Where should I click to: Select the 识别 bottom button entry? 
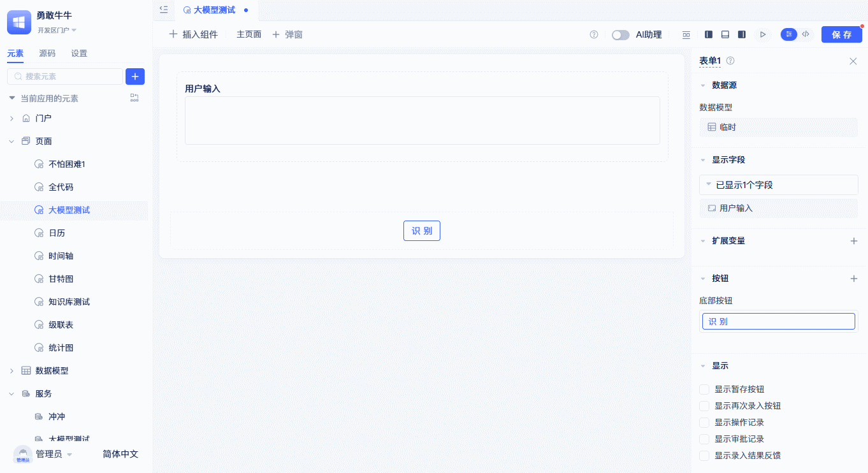coord(778,321)
